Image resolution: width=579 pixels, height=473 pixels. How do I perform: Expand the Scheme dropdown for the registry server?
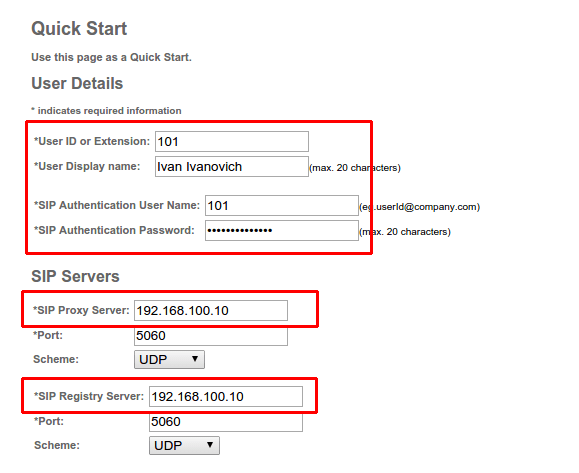tap(184, 446)
